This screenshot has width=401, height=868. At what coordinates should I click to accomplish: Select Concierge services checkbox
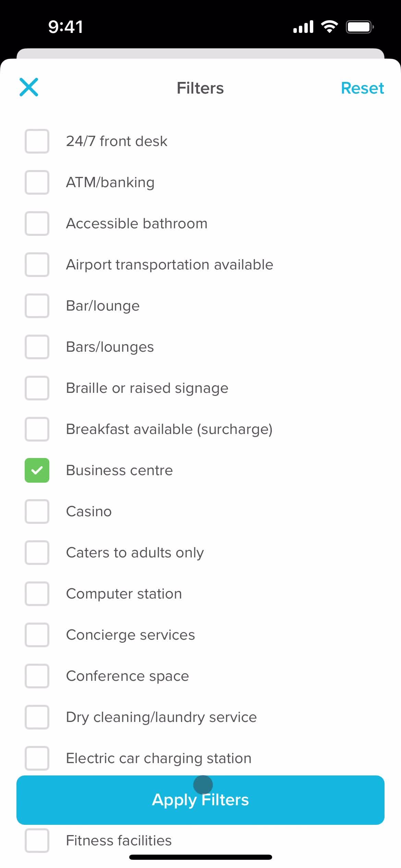coord(37,635)
